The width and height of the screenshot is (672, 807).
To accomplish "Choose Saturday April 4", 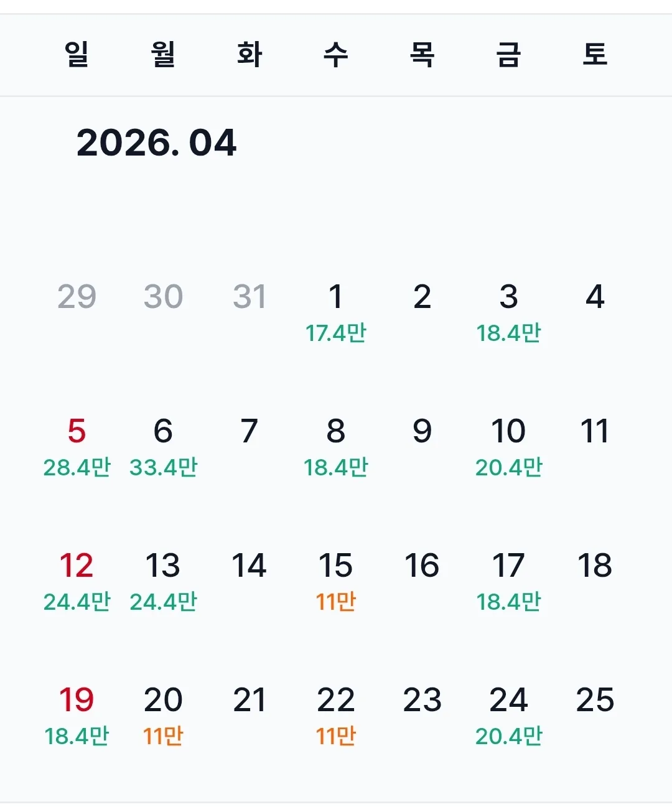I will click(595, 297).
